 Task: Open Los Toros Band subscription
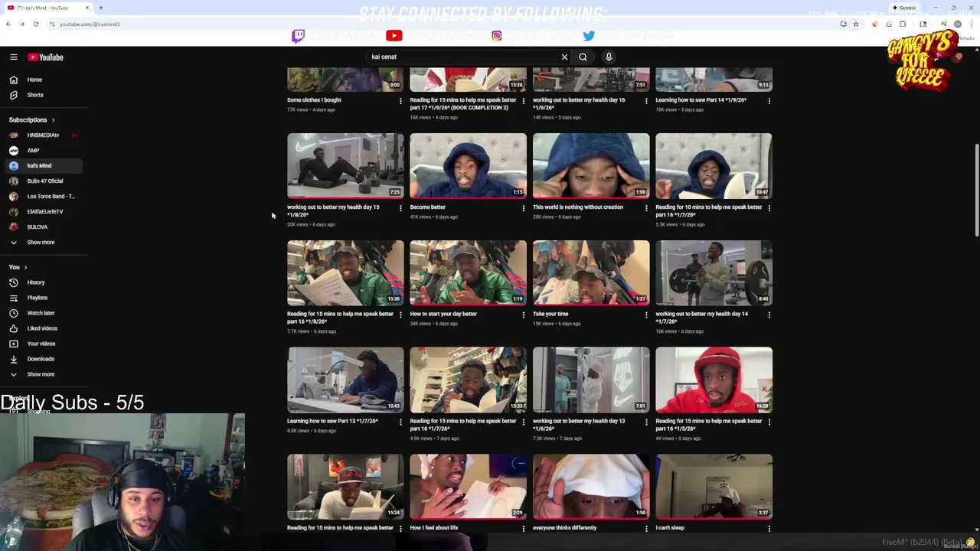click(x=42, y=197)
